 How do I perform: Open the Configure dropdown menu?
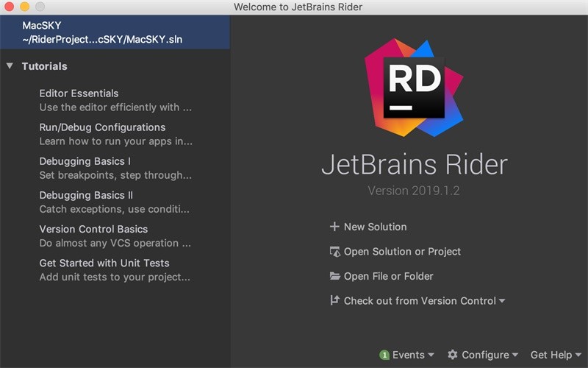[490, 355]
